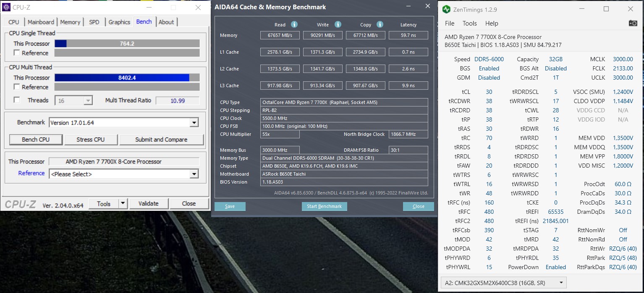Click the RttPark value RZQ/5 (48)
This screenshot has height=293, width=644.
[623, 258]
